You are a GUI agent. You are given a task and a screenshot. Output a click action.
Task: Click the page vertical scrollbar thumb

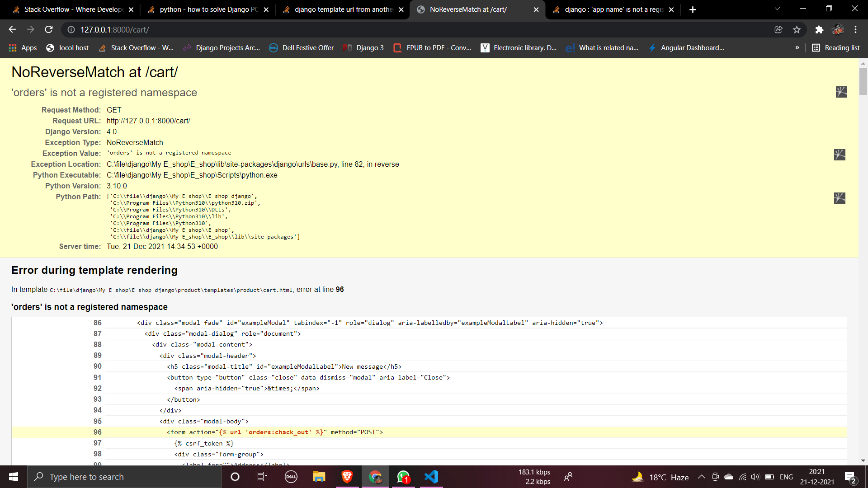[863, 81]
